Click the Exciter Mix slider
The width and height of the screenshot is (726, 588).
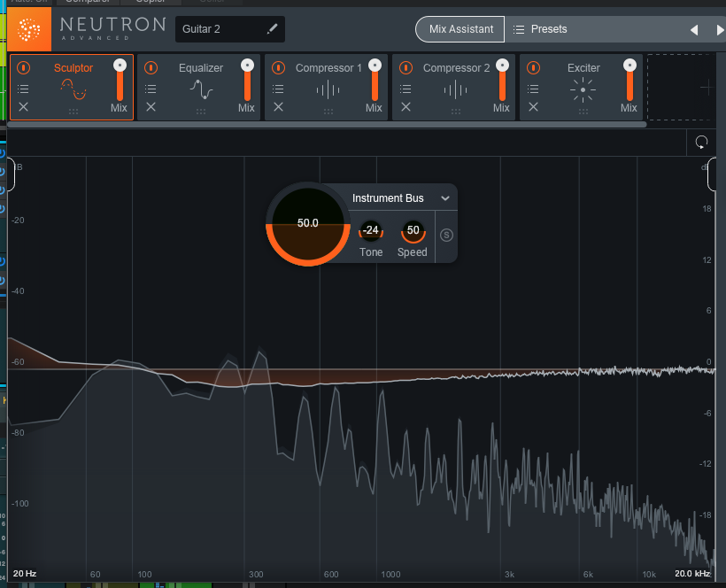[x=629, y=80]
